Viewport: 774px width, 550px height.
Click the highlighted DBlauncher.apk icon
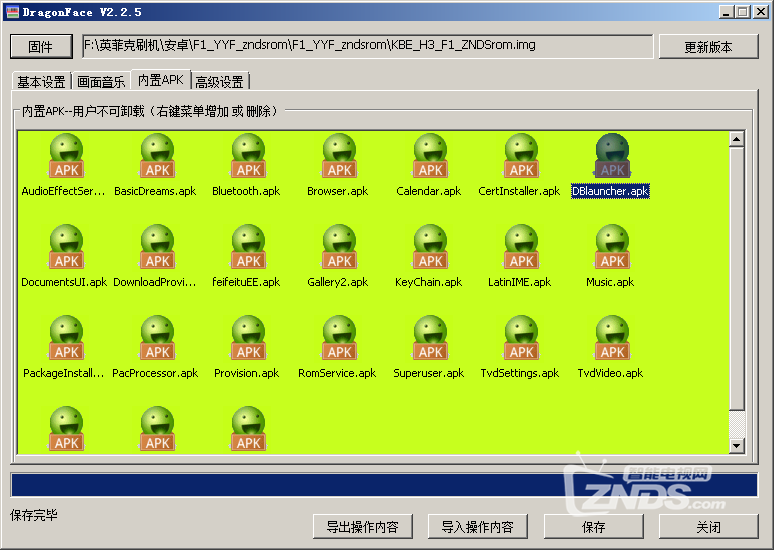(612, 156)
